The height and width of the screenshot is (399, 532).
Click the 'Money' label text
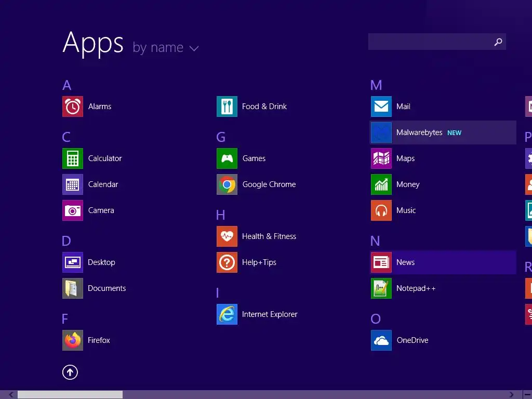[x=408, y=184]
